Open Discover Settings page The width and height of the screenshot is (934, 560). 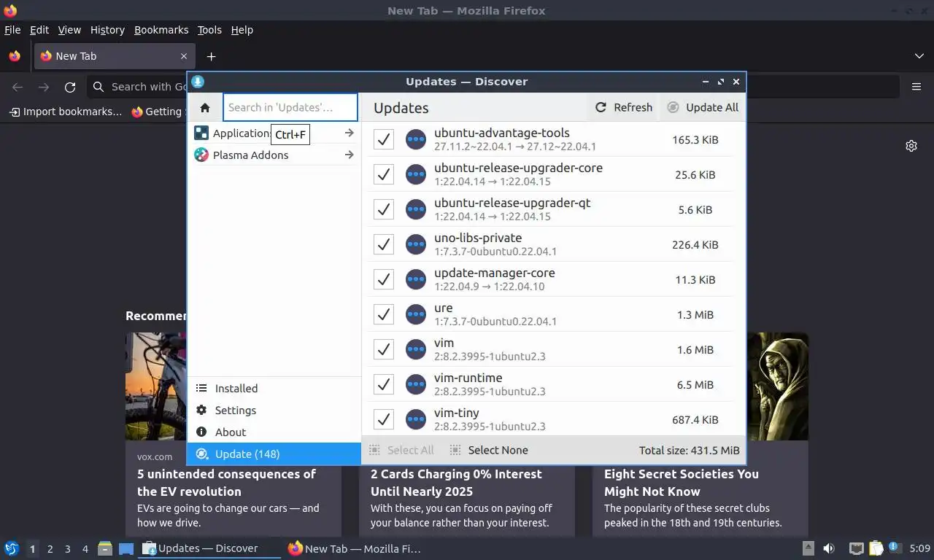tap(274, 411)
